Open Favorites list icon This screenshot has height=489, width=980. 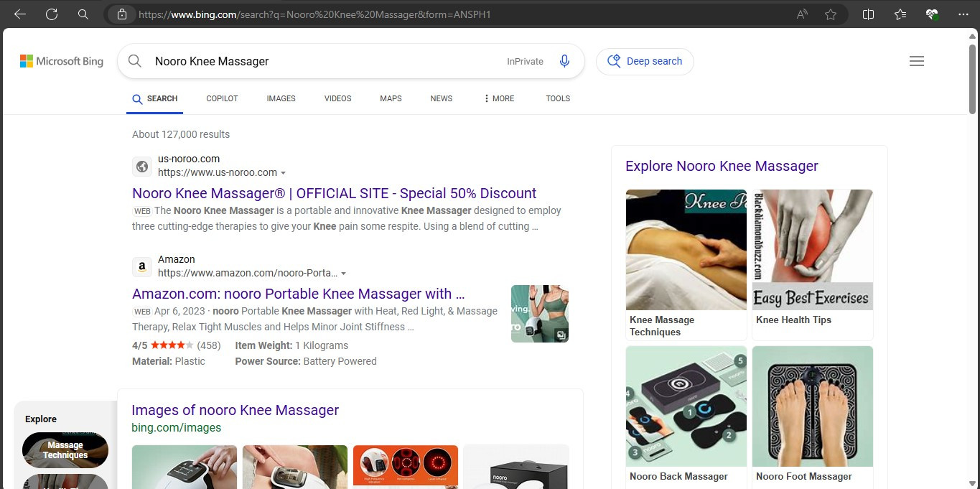(900, 14)
